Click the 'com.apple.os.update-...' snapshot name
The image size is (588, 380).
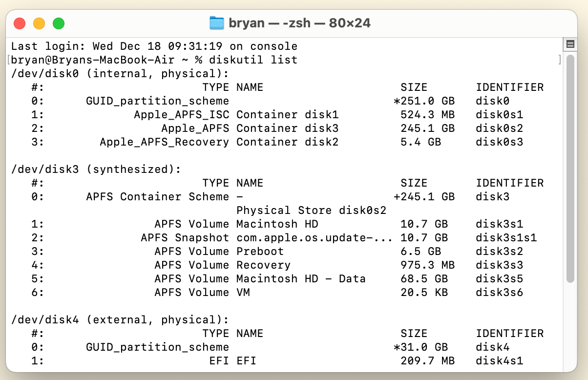pyautogui.click(x=315, y=238)
